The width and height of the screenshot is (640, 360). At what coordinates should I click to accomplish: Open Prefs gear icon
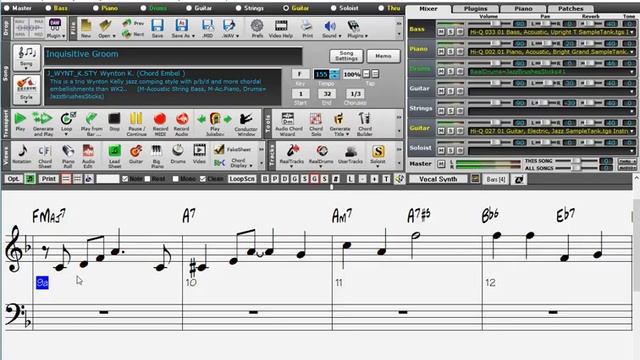257,29
